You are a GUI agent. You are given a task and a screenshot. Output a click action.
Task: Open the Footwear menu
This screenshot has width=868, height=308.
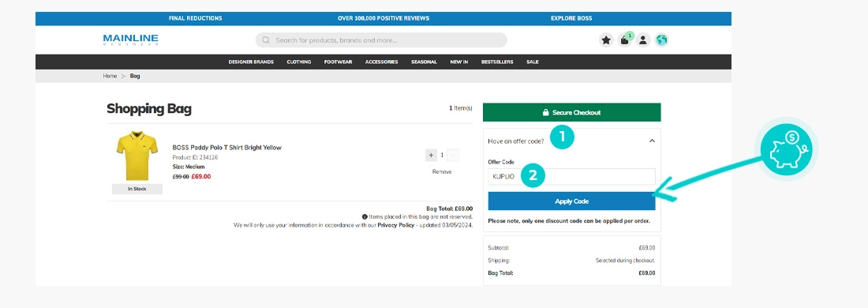pos(338,62)
